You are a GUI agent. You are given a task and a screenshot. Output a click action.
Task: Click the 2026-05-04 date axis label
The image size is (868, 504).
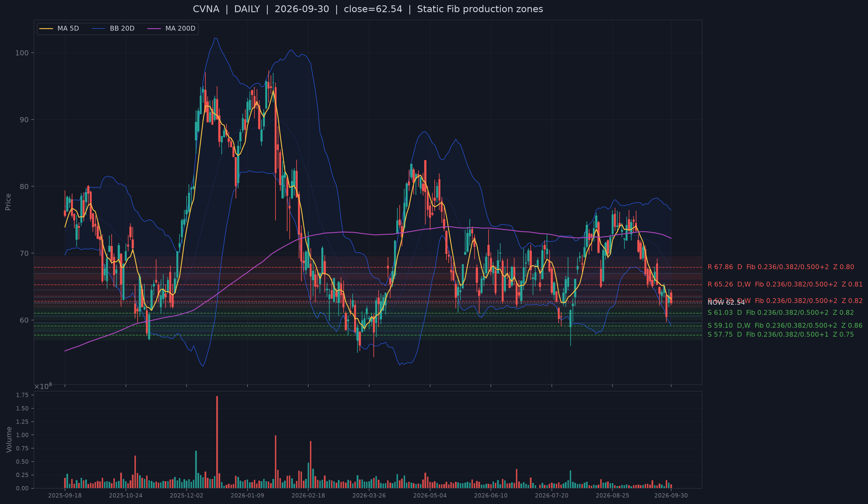[430, 495]
